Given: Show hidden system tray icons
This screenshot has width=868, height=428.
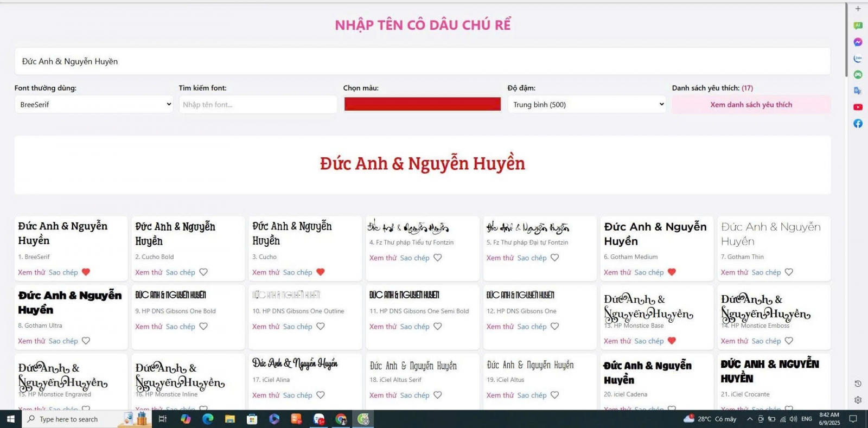Looking at the screenshot, I should (x=749, y=419).
